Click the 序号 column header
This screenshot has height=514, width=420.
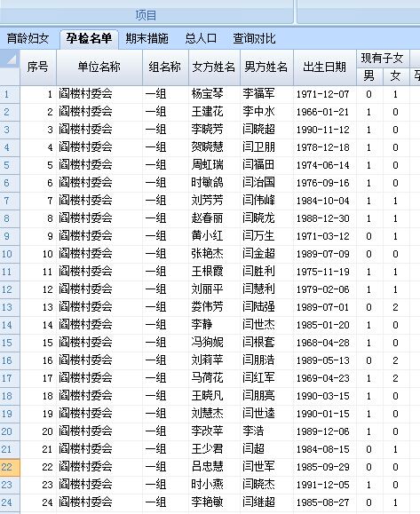[38, 67]
